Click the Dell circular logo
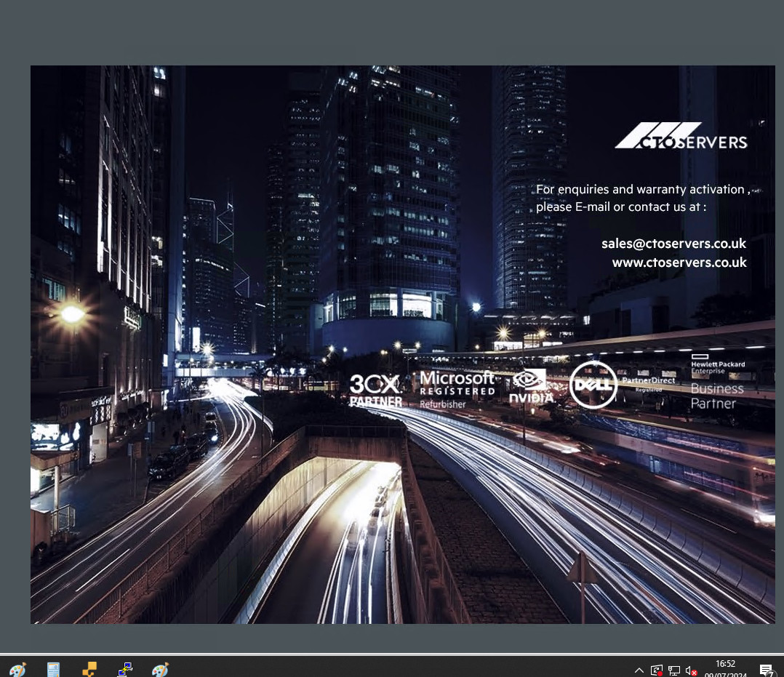 click(593, 385)
